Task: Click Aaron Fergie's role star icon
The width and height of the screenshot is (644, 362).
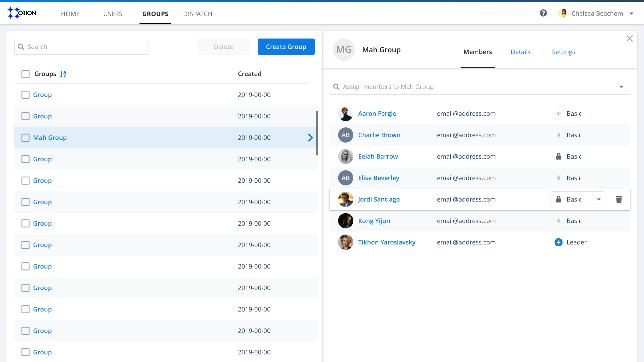Action: (558, 114)
